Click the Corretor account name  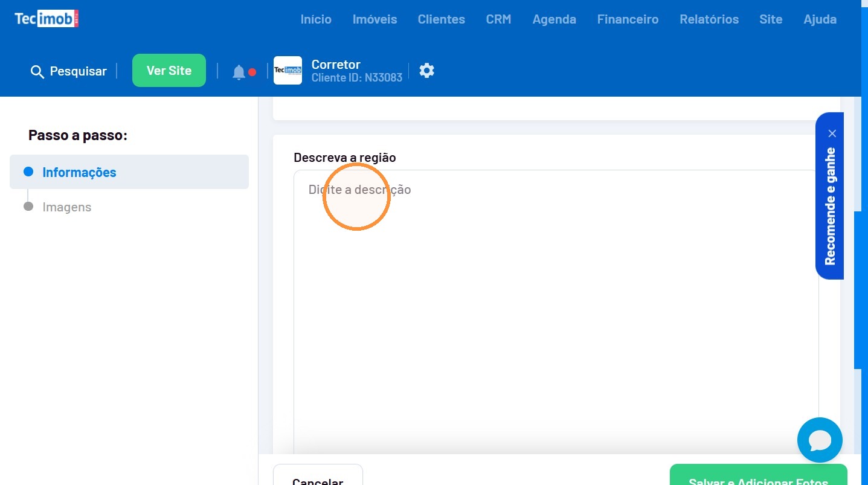pos(336,65)
